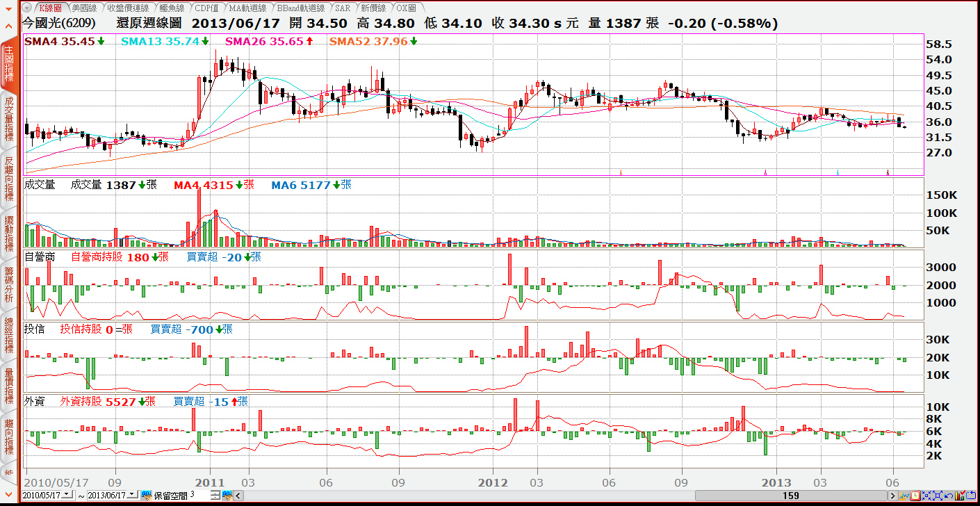
Task: Switch to the 新價線 tab
Action: coord(373,8)
